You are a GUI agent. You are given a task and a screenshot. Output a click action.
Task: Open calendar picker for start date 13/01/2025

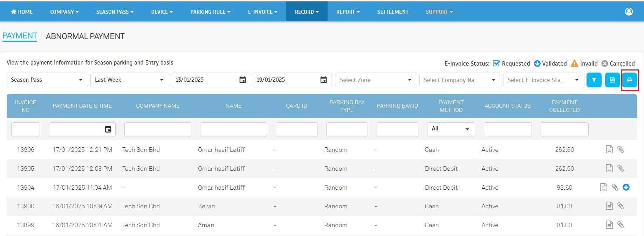(242, 80)
